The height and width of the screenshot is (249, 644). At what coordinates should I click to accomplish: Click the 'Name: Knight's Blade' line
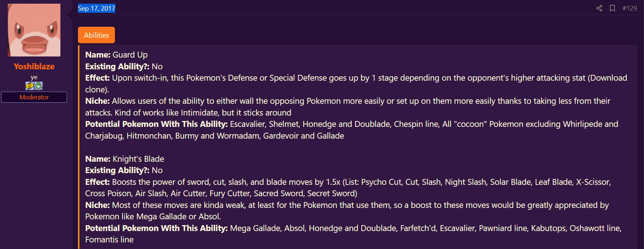124,159
